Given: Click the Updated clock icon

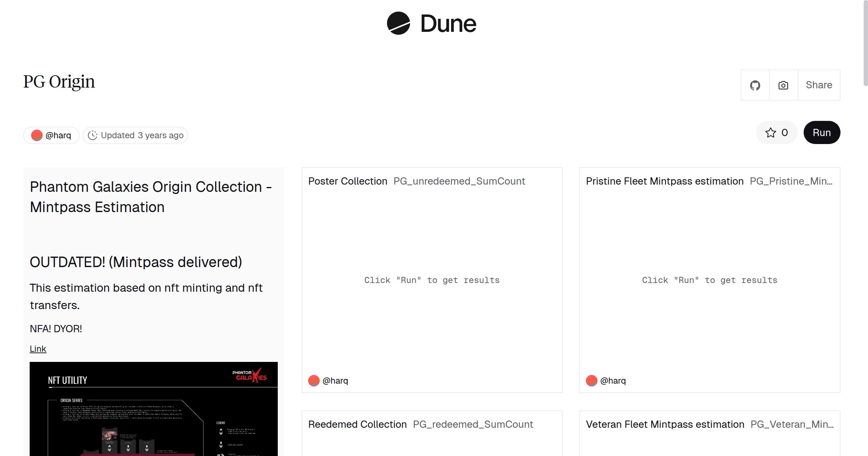Looking at the screenshot, I should [93, 135].
